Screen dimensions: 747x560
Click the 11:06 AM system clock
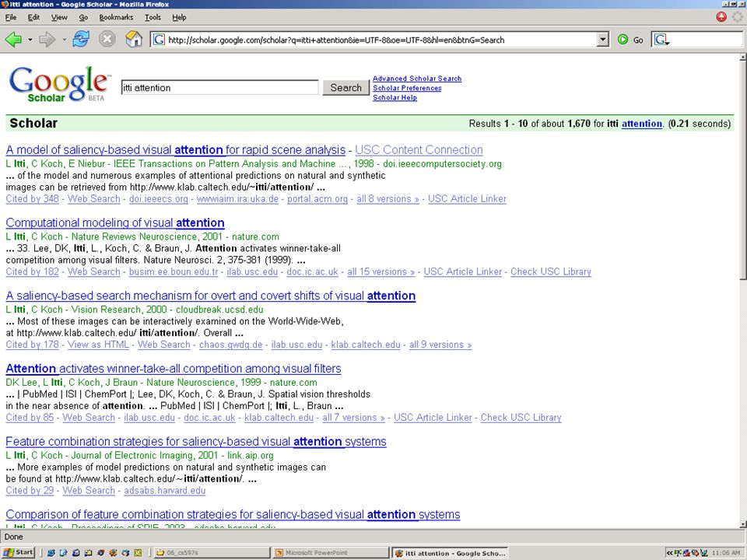point(726,553)
